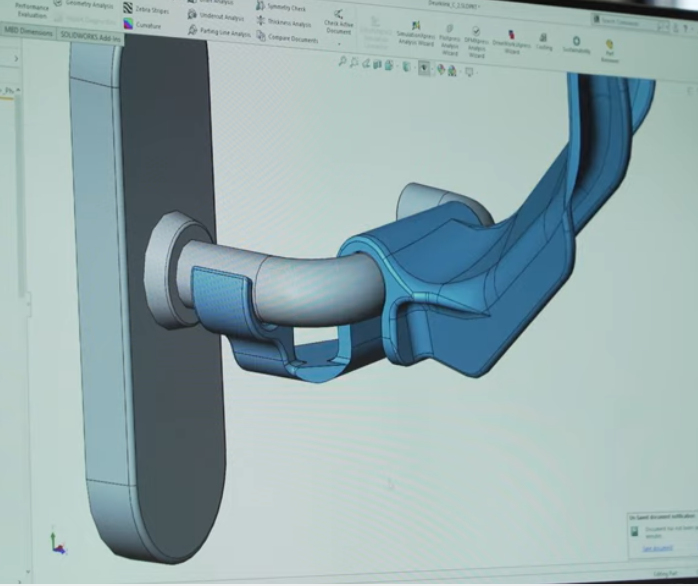Open Apply Scene icon
This screenshot has height=586, width=698.
tap(452, 70)
